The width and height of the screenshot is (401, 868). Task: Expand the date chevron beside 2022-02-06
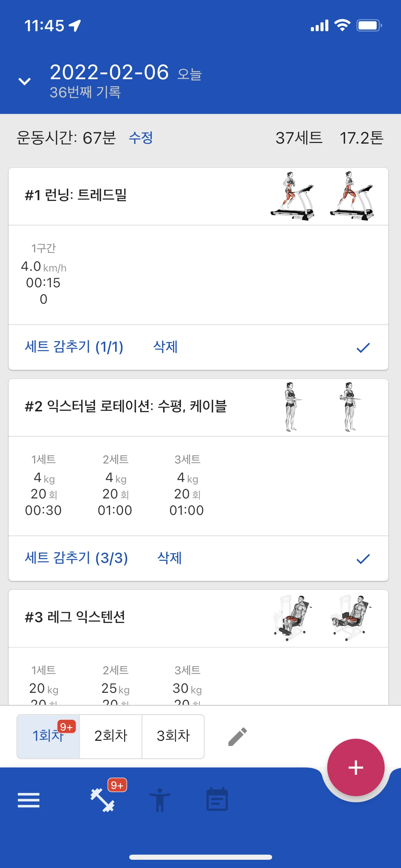pos(25,81)
